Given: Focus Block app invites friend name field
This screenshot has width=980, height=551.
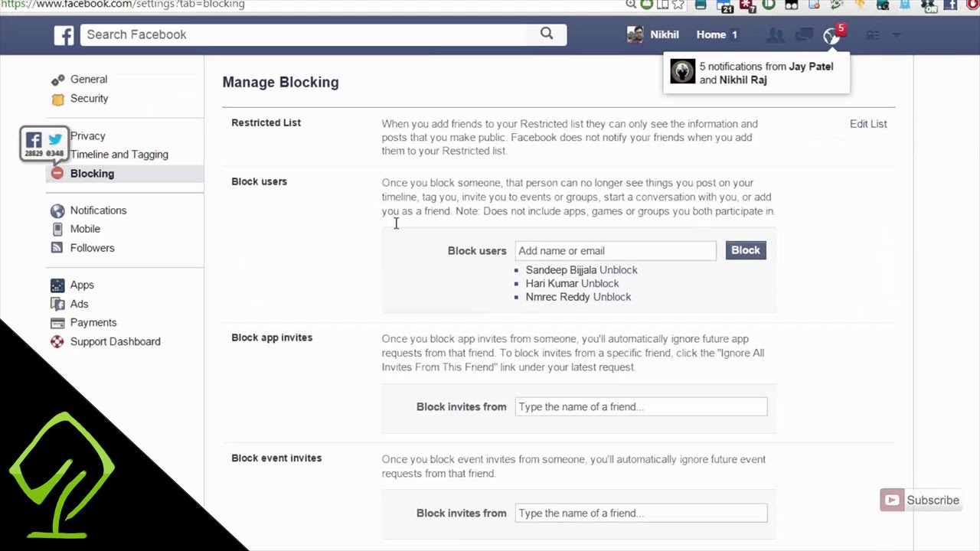Looking at the screenshot, I should [641, 407].
